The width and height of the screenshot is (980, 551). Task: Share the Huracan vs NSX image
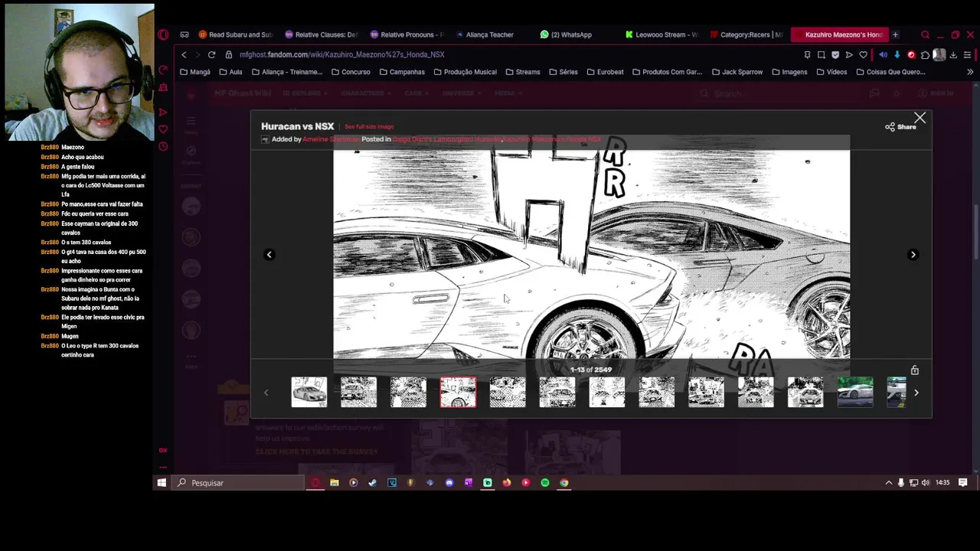[x=900, y=127]
